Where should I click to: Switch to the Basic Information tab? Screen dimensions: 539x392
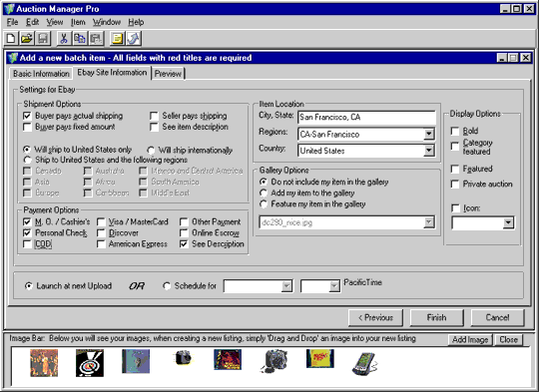coord(41,74)
